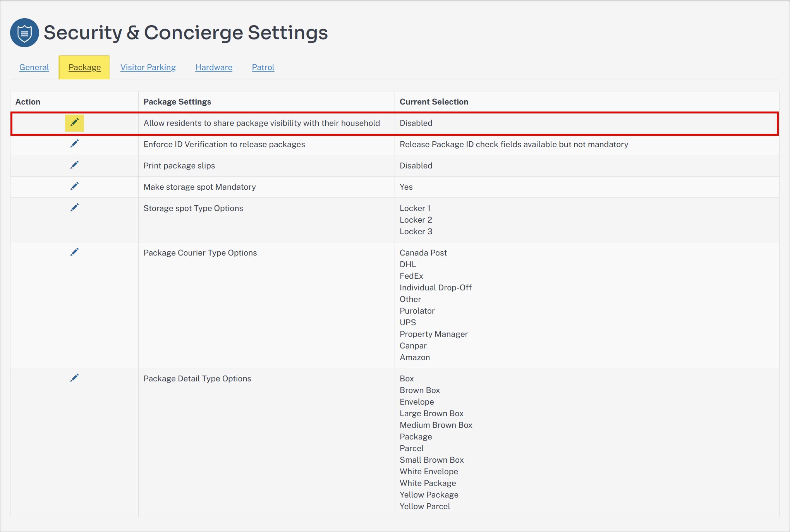Screen dimensions: 790x532
Task: Open the Patrol tab
Action: click(263, 67)
